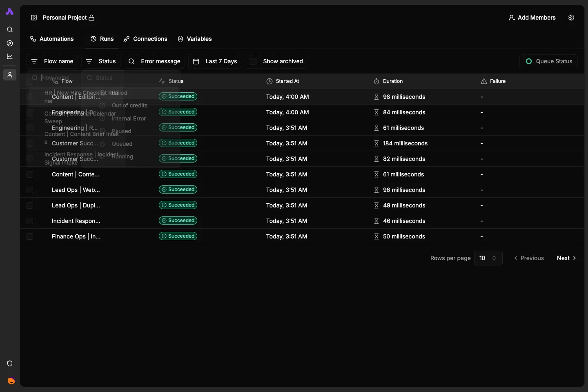The width and height of the screenshot is (588, 392).
Task: Switch to the Connections tab
Action: [145, 39]
